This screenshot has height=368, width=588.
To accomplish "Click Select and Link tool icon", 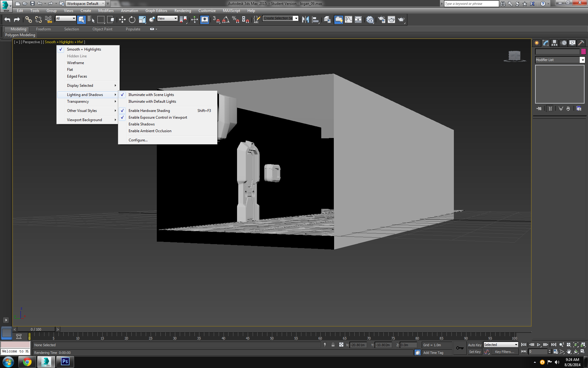I will [x=28, y=20].
